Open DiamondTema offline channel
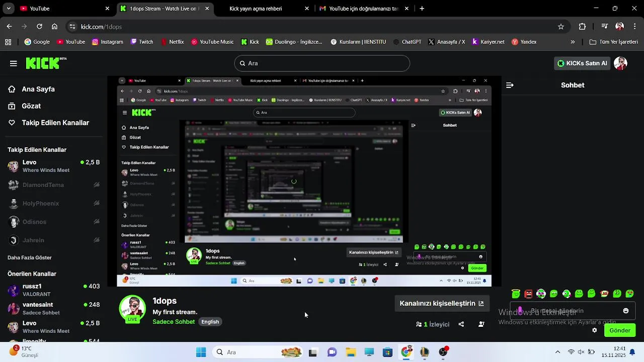644x362 pixels. pyautogui.click(x=54, y=185)
